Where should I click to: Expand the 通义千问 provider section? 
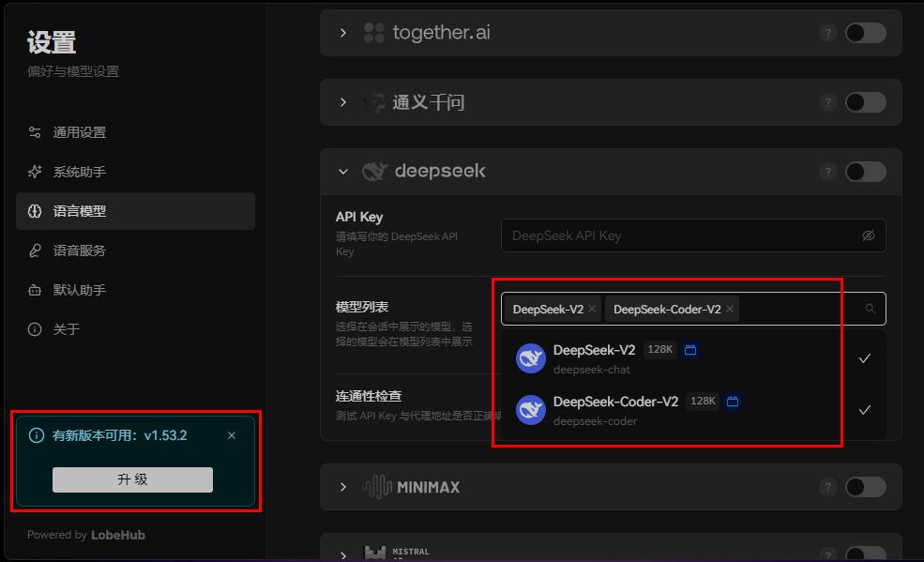[343, 102]
